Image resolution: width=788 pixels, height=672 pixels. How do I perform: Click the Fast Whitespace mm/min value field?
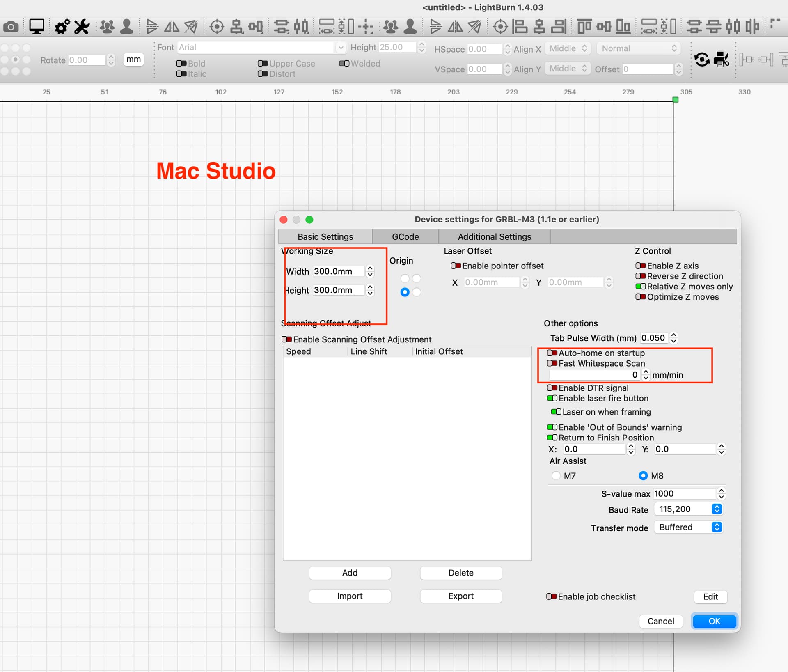[x=594, y=374]
